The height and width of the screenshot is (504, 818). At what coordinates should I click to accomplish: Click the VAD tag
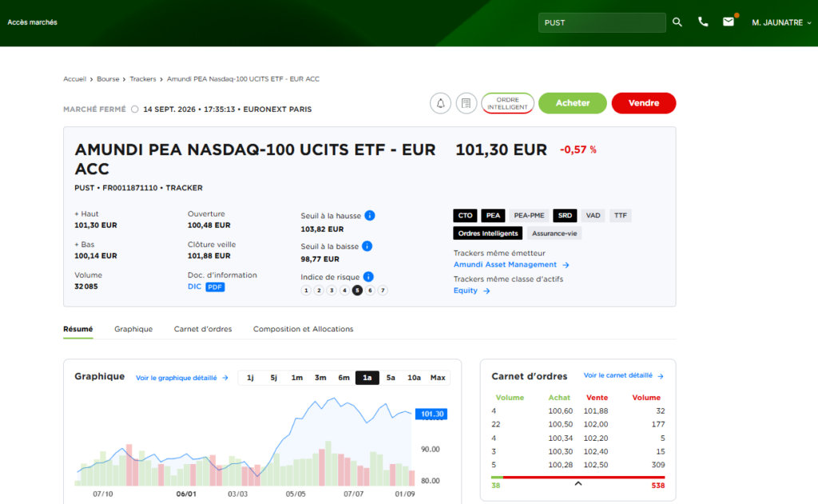[594, 216]
